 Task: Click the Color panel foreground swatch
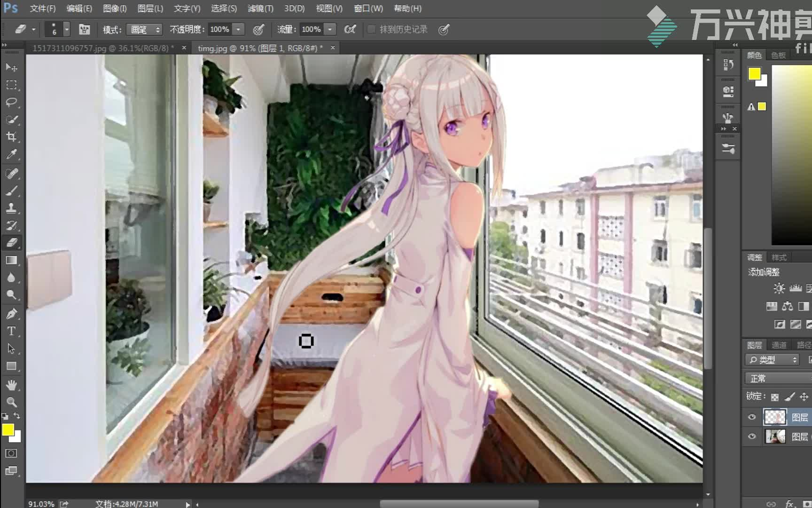pyautogui.click(x=754, y=74)
